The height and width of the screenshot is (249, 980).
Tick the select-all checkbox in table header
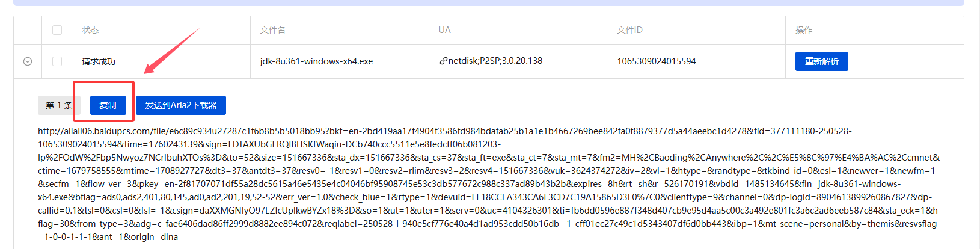(x=57, y=30)
